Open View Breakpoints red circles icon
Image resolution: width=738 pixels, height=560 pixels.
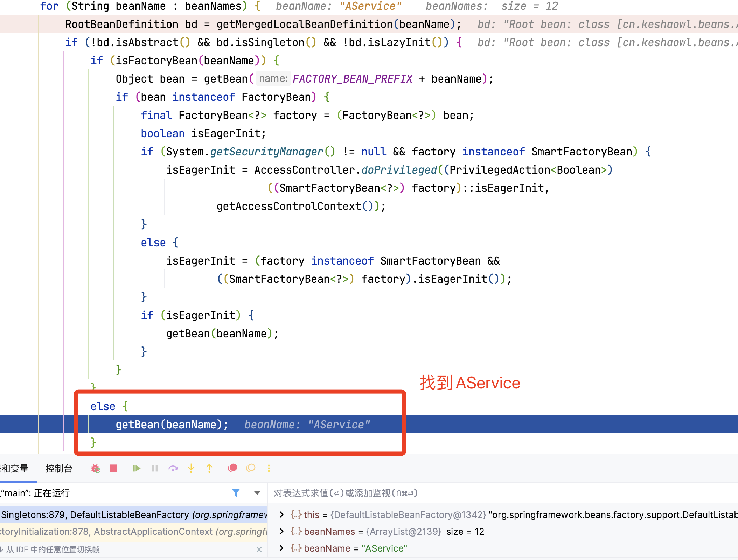coord(232,468)
